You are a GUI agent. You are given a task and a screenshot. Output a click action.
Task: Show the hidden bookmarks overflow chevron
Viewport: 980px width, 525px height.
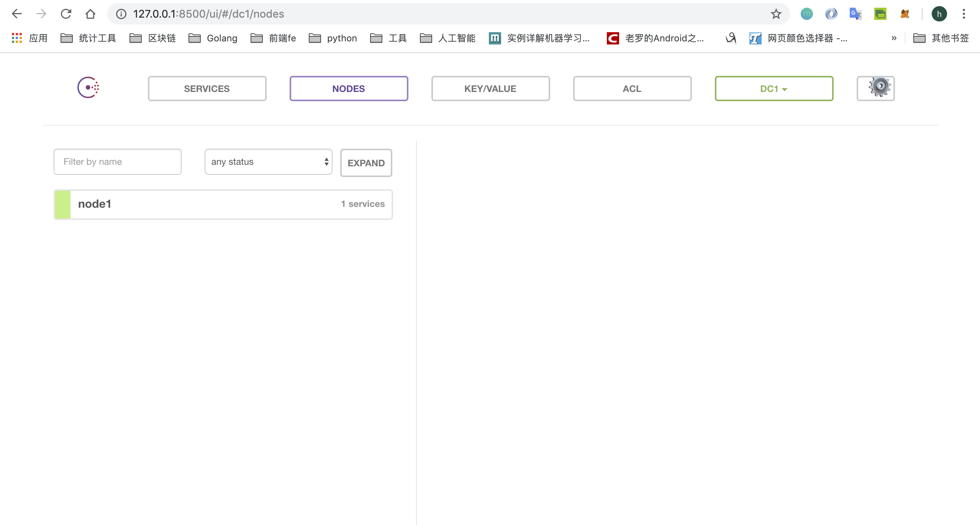pyautogui.click(x=894, y=38)
